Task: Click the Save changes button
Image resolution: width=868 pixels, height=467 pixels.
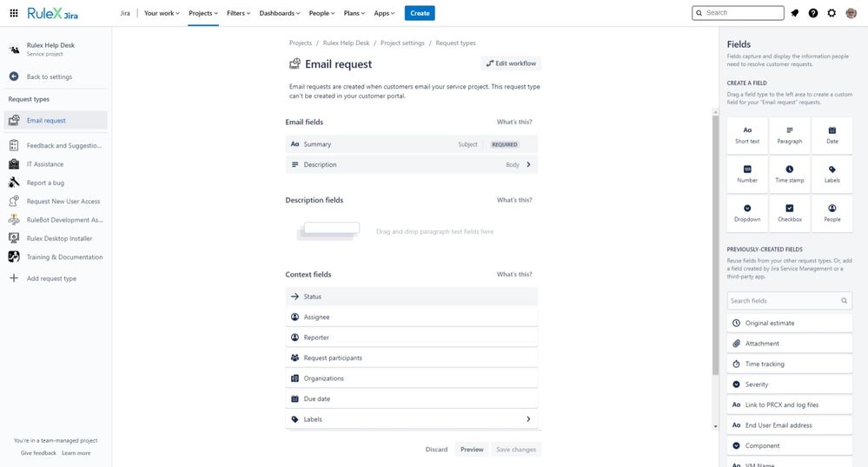Action: click(516, 450)
